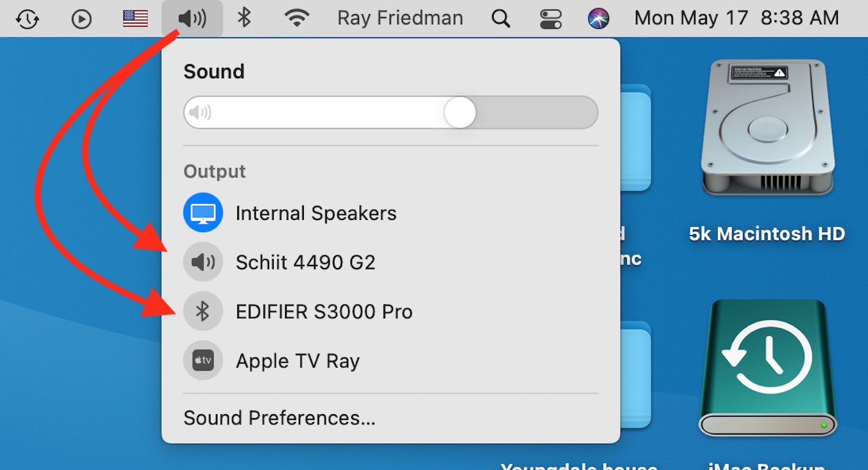Switch output to Schiit 4490 G2
This screenshot has width=868, height=470.
click(305, 262)
